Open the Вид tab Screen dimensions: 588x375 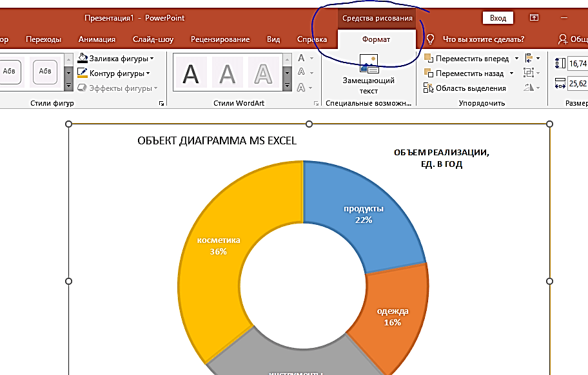click(x=273, y=39)
